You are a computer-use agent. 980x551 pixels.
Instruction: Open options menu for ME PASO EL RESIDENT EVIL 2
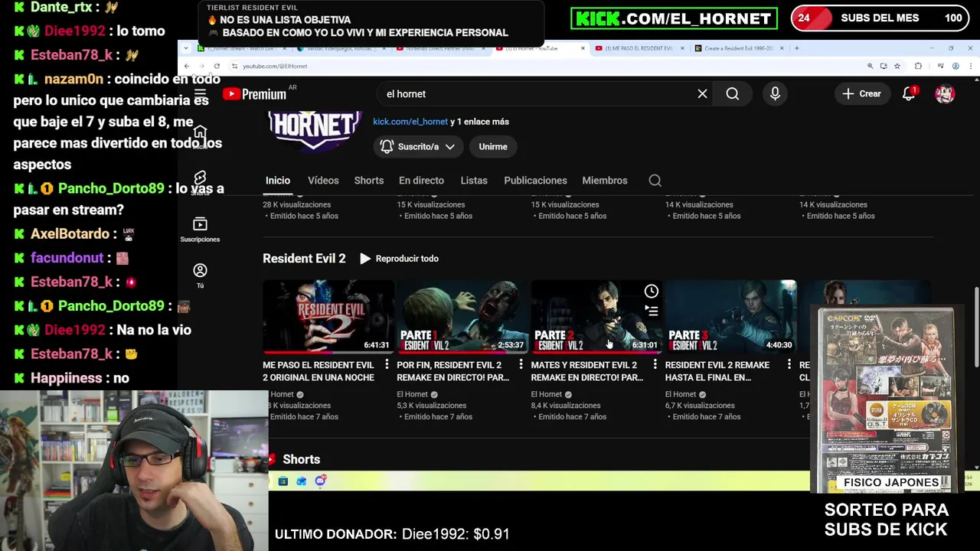[x=387, y=365]
